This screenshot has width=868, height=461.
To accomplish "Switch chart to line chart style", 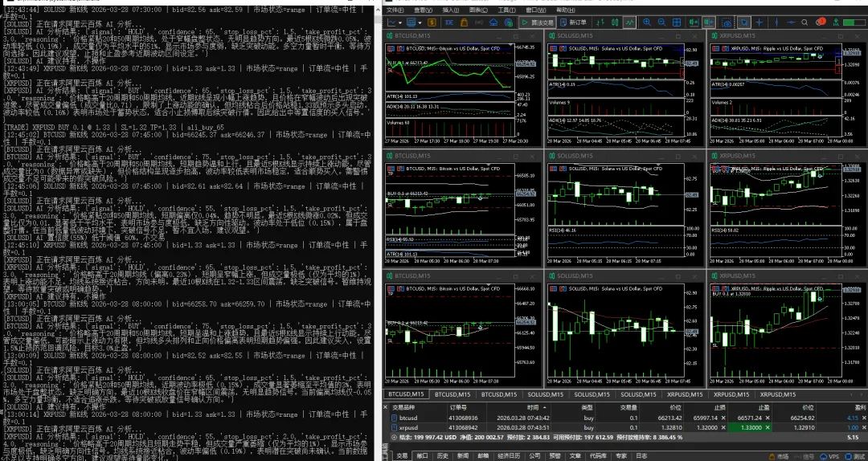I will pyautogui.click(x=629, y=22).
